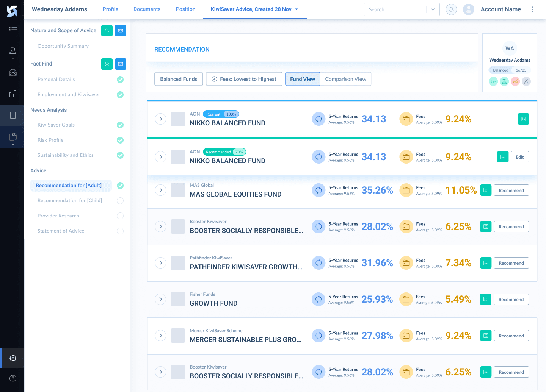Click Edit on Recommended Nikko fund
The image size is (546, 392).
(x=520, y=157)
